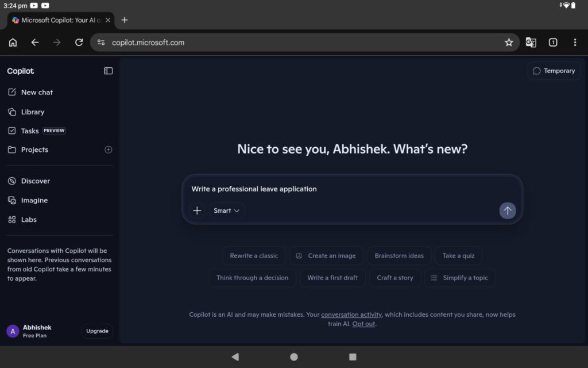Choose the Create an image suggestion
This screenshot has height=368, width=588.
click(x=326, y=256)
